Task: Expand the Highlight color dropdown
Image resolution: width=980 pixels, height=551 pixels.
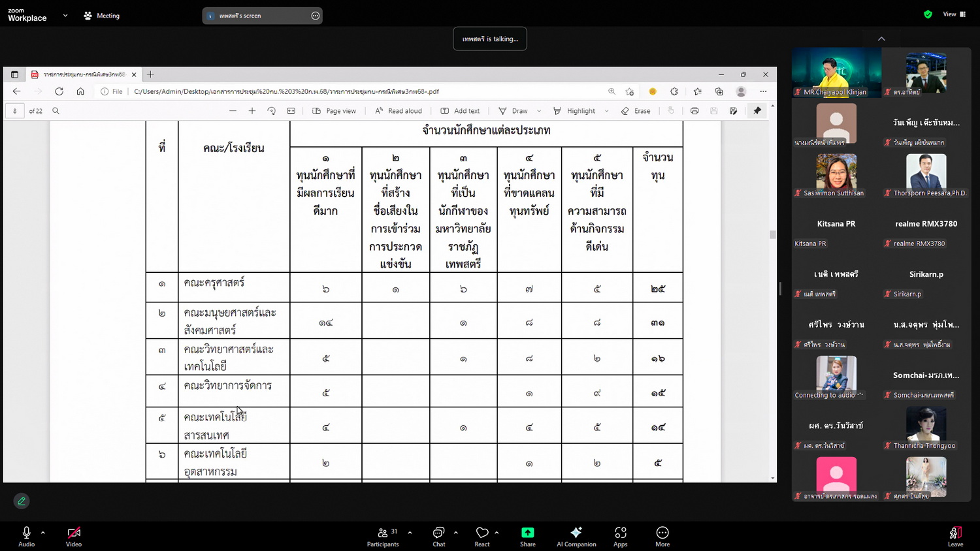Action: (607, 111)
